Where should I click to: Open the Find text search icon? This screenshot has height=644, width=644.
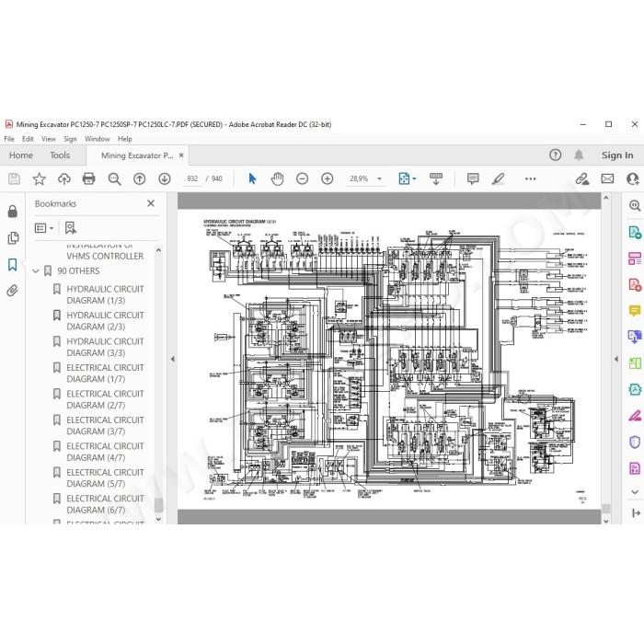pos(114,178)
